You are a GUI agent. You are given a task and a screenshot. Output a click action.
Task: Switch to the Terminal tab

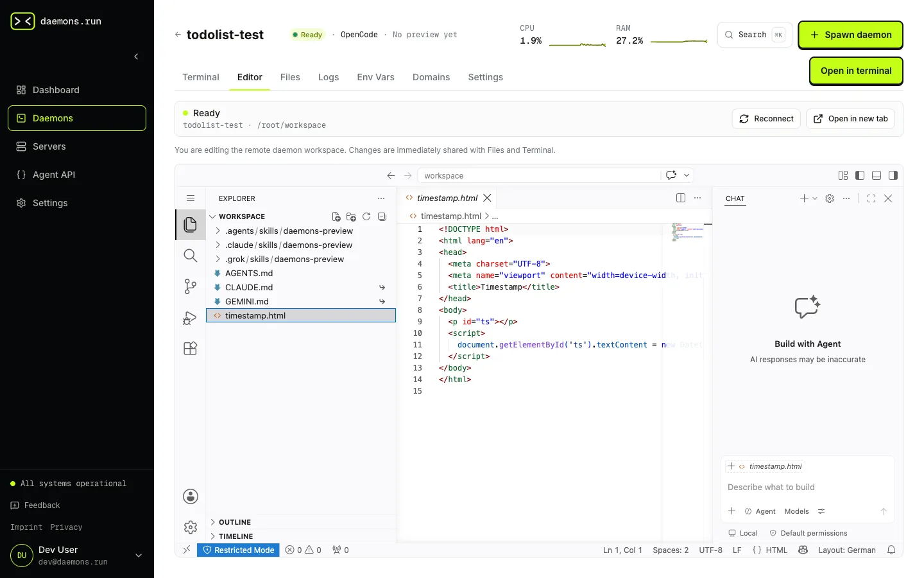(x=201, y=77)
